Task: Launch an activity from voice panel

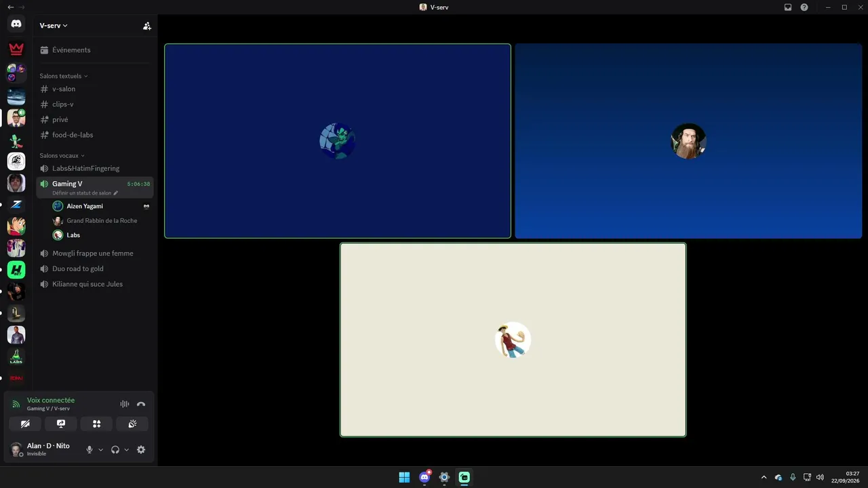Action: (x=96, y=424)
